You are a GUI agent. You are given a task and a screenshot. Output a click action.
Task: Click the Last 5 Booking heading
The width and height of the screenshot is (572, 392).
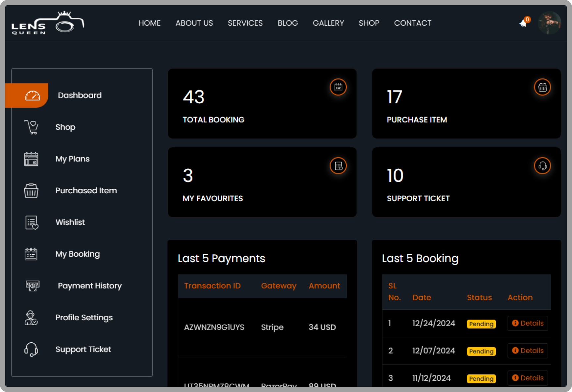(420, 259)
